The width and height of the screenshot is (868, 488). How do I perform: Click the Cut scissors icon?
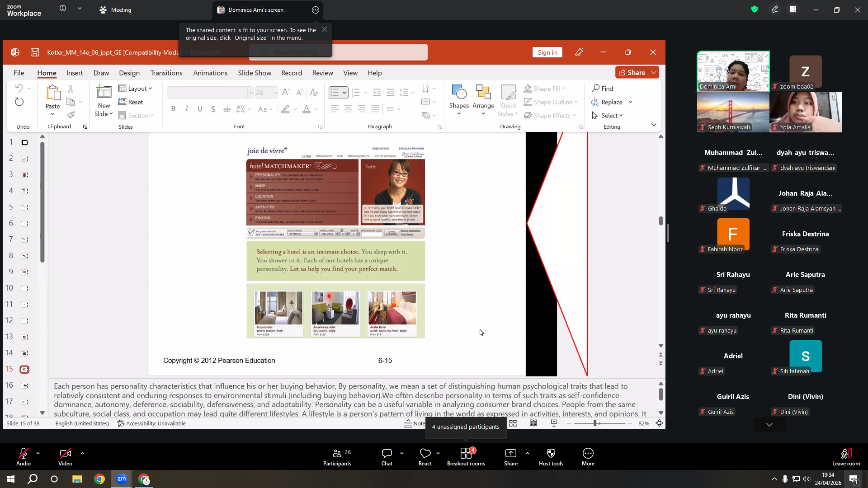[x=71, y=89]
